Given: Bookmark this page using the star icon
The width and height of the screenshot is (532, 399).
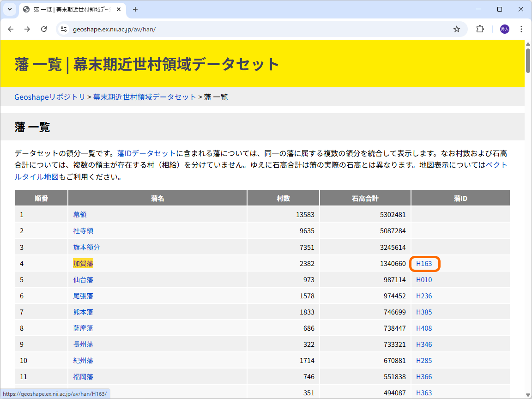Looking at the screenshot, I should pos(457,29).
